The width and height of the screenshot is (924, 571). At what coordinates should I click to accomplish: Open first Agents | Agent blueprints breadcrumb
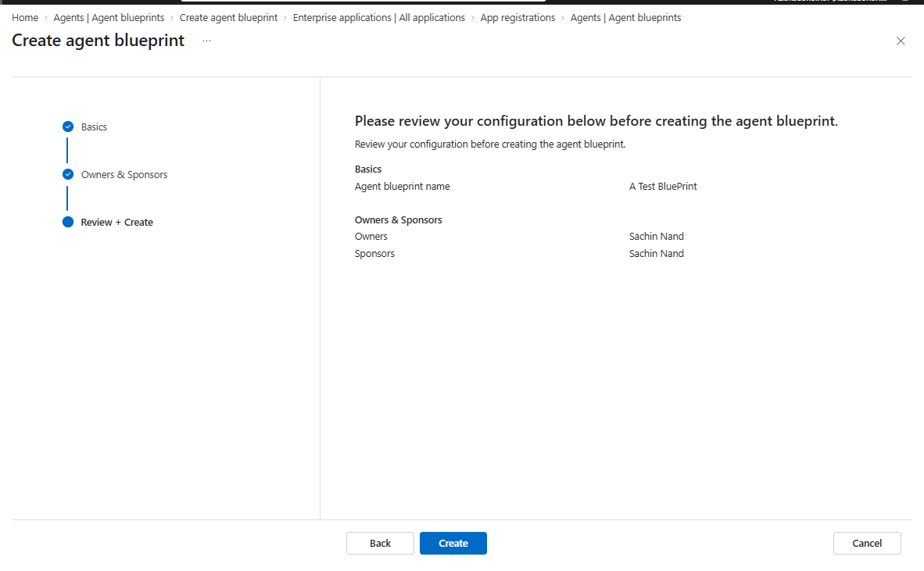109,18
